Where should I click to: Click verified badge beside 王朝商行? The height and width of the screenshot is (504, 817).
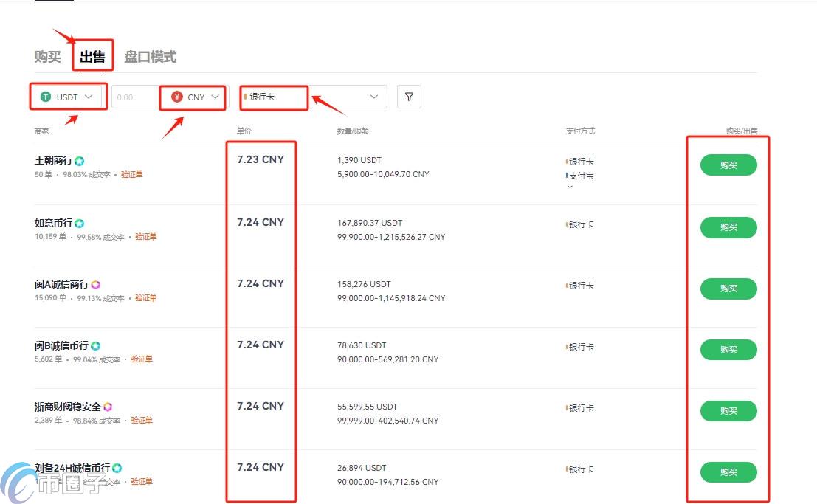coord(80,161)
